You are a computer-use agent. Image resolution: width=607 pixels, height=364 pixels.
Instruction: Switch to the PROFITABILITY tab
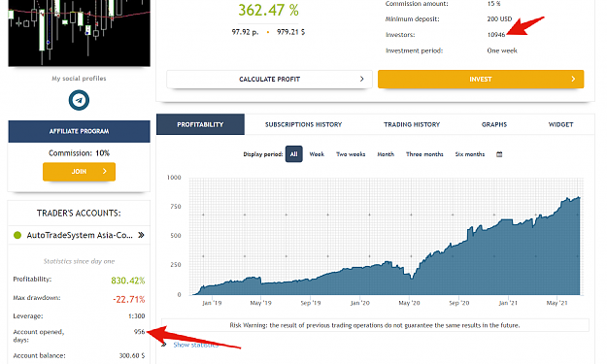(200, 124)
